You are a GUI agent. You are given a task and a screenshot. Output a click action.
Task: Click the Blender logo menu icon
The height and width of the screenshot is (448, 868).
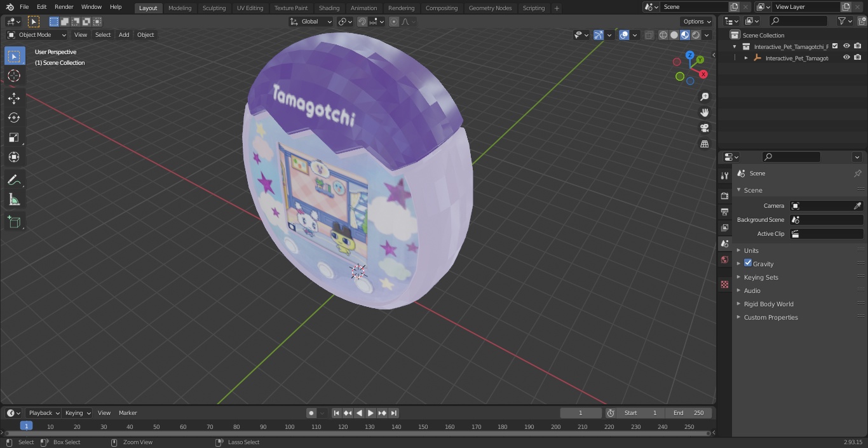(10, 7)
